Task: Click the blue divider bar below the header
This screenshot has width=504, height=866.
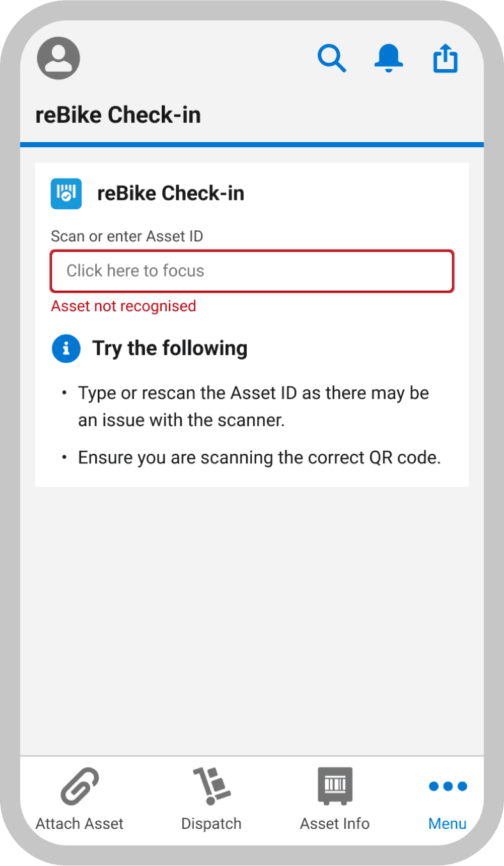Action: point(252,143)
